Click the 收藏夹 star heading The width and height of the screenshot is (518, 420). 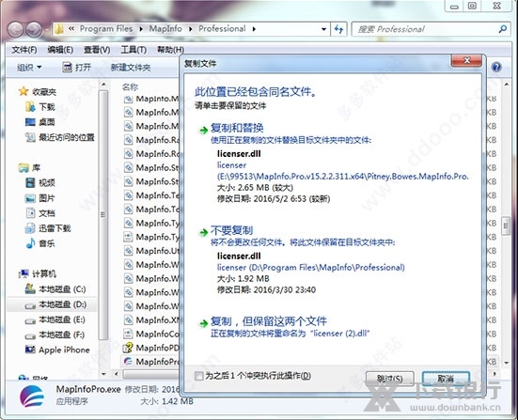pyautogui.click(x=38, y=91)
